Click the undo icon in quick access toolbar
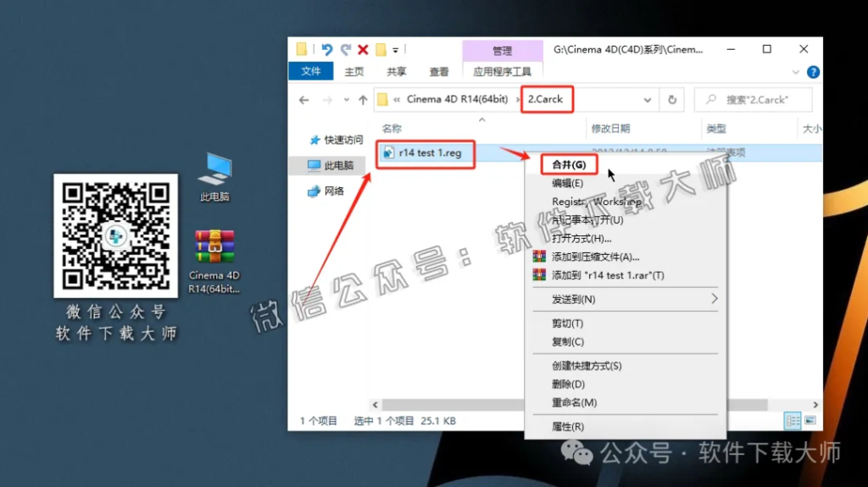The image size is (868, 487). pyautogui.click(x=327, y=50)
